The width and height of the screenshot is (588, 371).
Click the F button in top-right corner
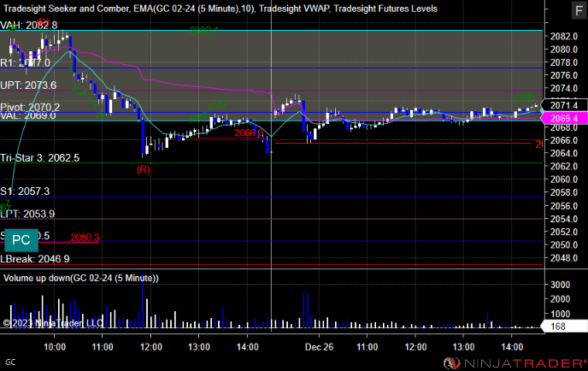tap(579, 10)
